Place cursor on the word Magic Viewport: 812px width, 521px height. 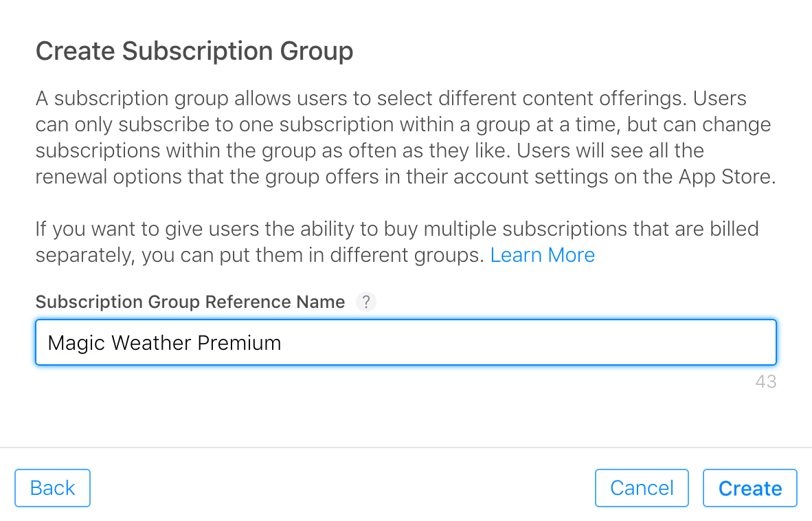point(77,344)
